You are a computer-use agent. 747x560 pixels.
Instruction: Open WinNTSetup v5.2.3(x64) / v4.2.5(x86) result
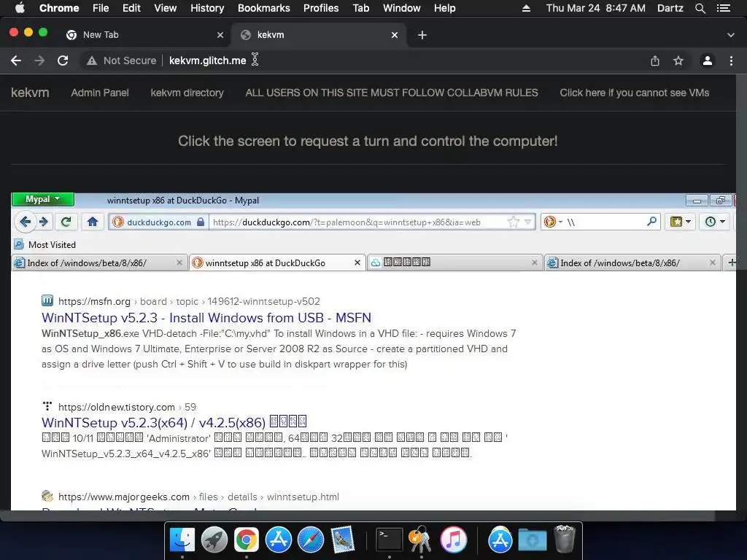174,422
